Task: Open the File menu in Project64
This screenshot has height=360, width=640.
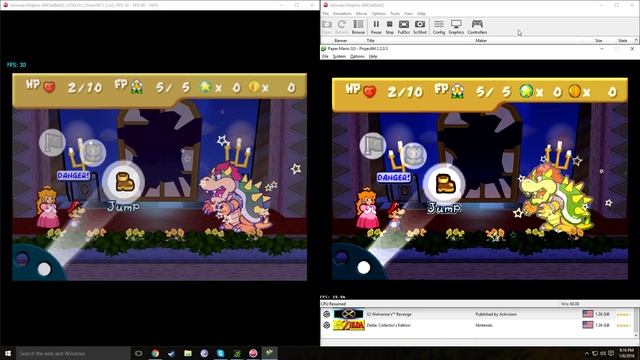Action: (325, 56)
